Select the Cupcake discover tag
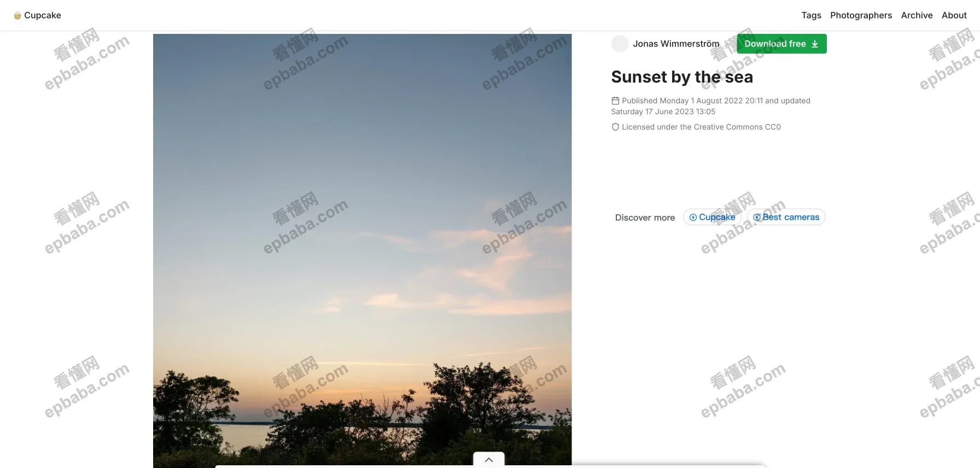Viewport: 980px width, 468px height. 712,217
